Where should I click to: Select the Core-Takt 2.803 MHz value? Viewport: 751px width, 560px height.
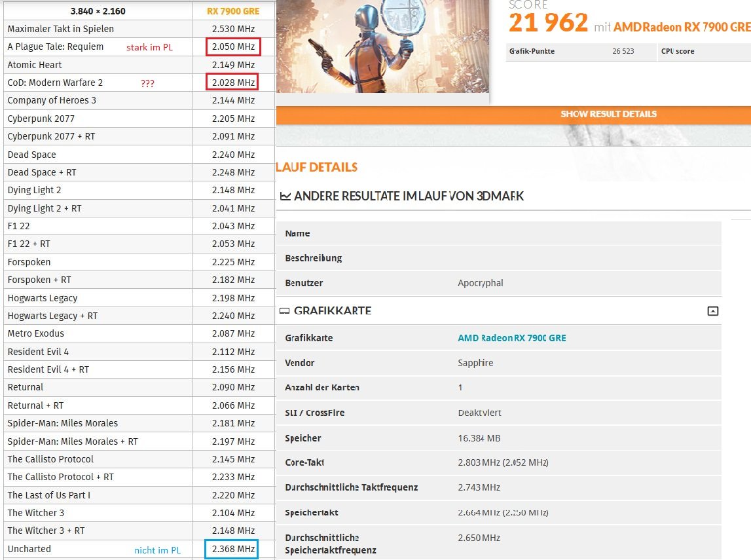[503, 462]
